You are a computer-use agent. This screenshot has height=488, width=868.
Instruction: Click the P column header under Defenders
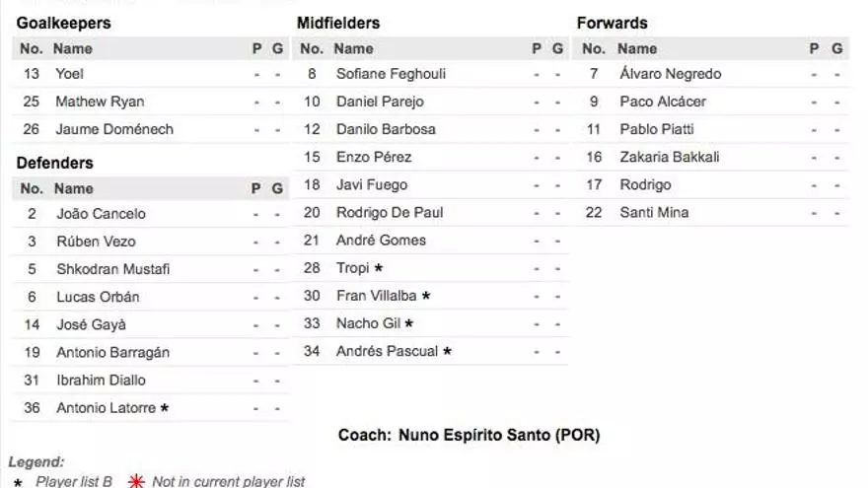pos(256,188)
